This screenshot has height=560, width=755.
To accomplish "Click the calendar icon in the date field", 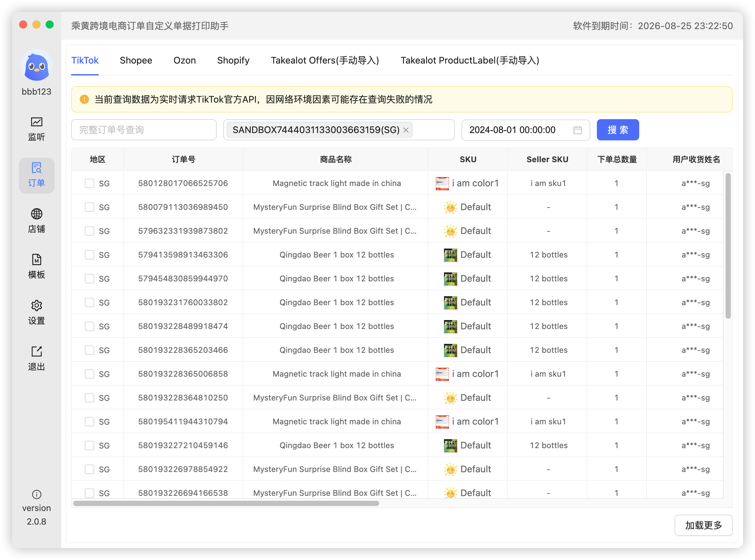I will pyautogui.click(x=578, y=130).
